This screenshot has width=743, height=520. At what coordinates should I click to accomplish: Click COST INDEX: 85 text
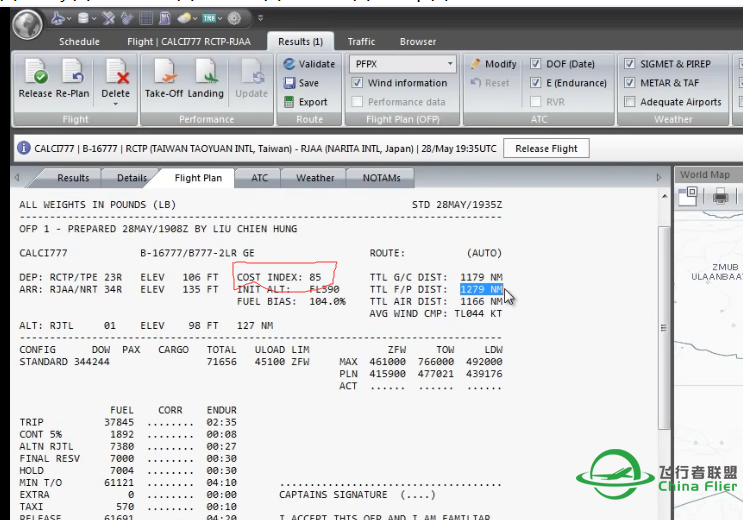pyautogui.click(x=279, y=277)
